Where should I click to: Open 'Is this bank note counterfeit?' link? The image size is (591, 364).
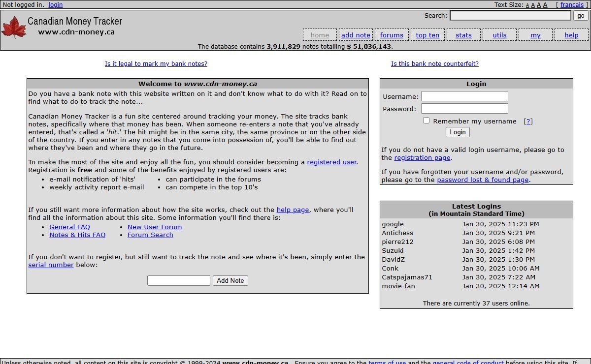[x=435, y=63]
